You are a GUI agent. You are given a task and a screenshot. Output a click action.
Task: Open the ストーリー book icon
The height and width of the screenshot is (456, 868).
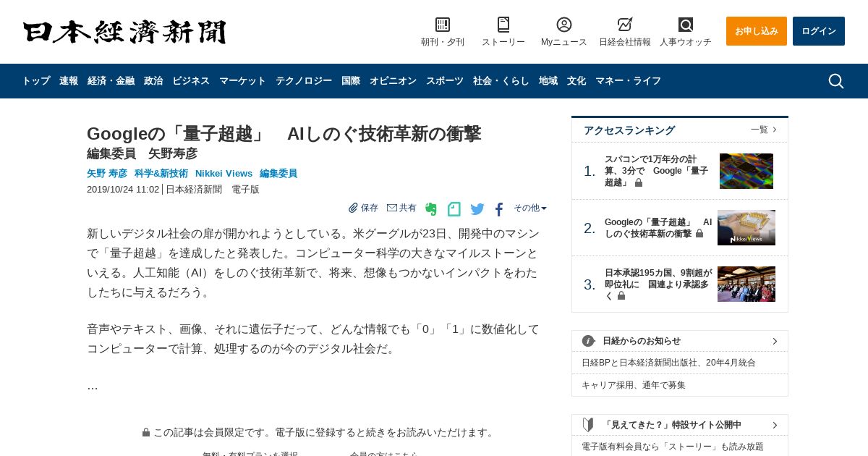[503, 25]
